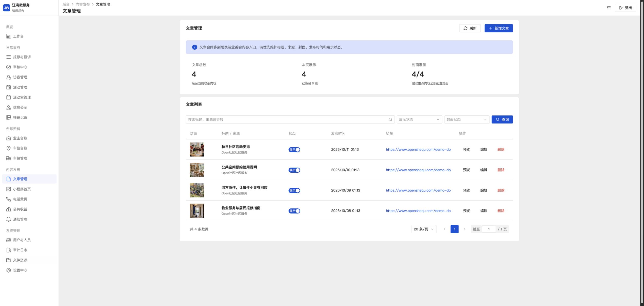
Task: Select 访客管理 visitor icon
Action: coord(8,77)
